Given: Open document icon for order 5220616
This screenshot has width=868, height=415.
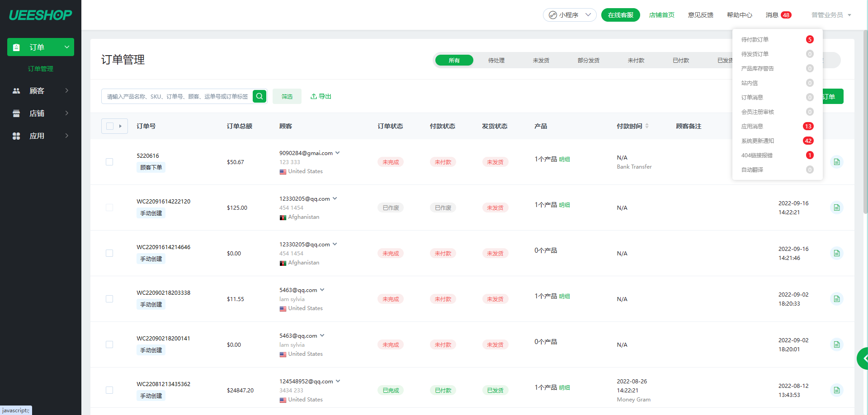Looking at the screenshot, I should click(836, 162).
